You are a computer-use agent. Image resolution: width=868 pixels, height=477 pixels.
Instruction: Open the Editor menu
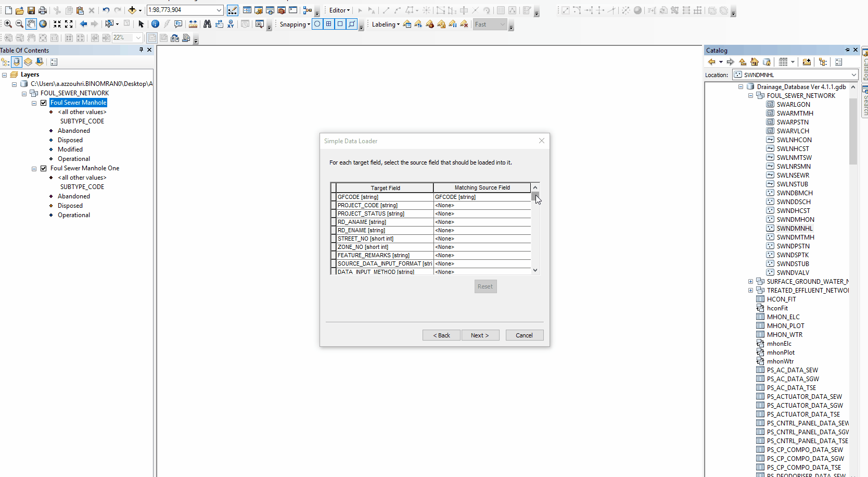[x=339, y=10]
